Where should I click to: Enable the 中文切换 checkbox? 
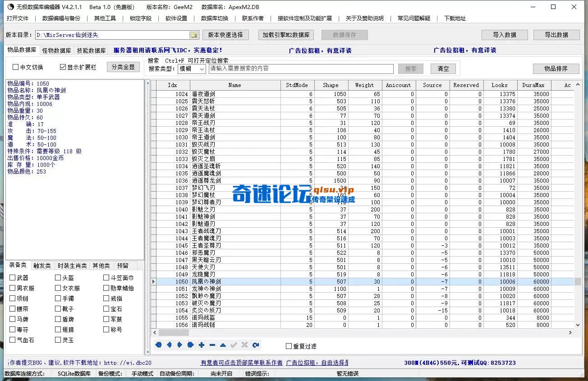click(15, 67)
